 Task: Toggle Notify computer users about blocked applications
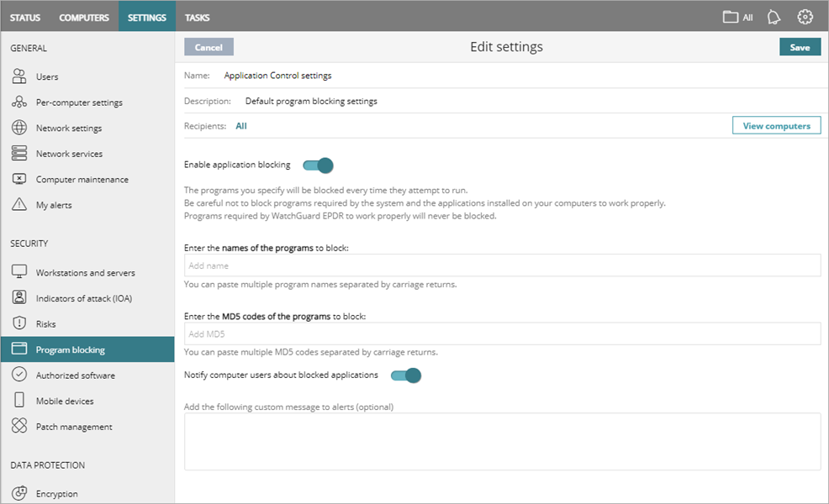tap(406, 375)
